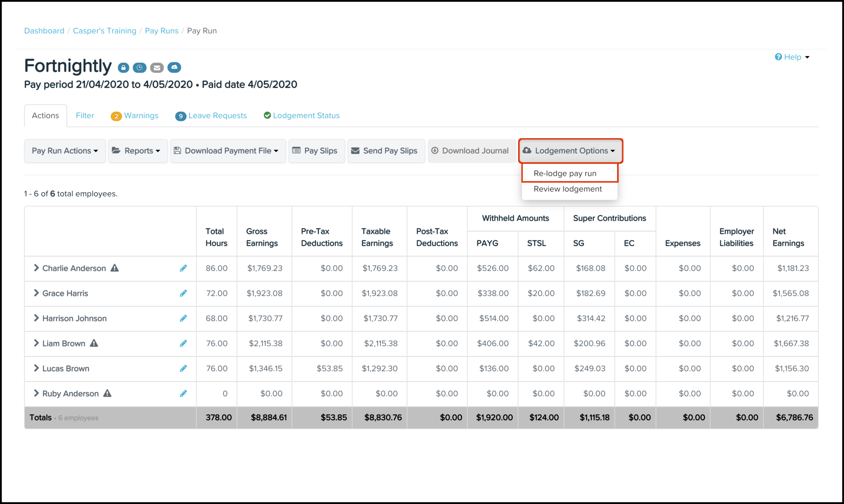Click the clock icon beside Fortnightly title
This screenshot has width=844, height=504.
click(x=139, y=67)
